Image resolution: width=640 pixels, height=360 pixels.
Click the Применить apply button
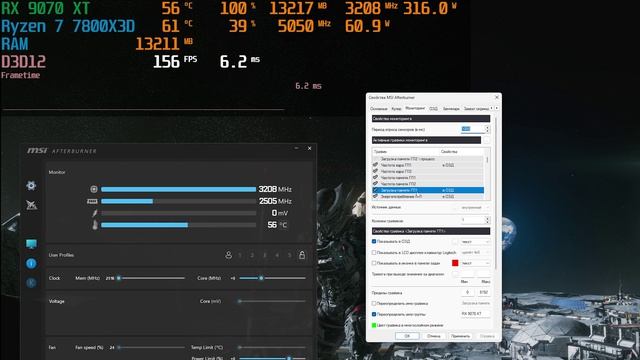pos(460,336)
